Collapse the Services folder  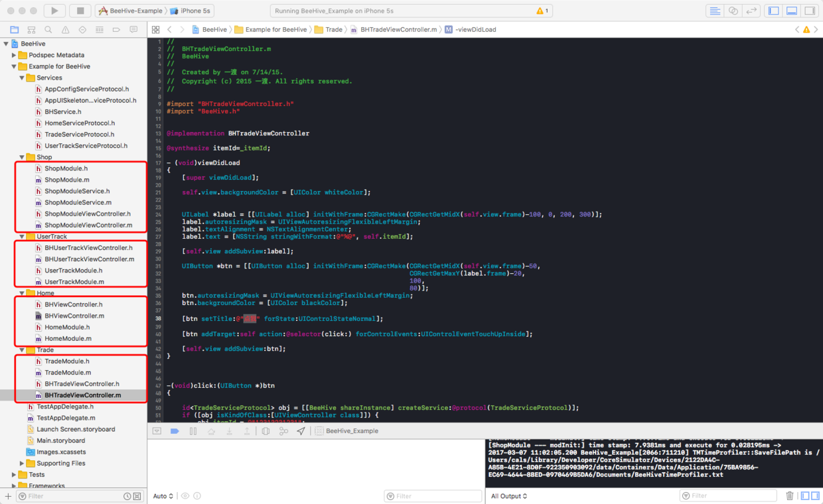click(x=22, y=78)
